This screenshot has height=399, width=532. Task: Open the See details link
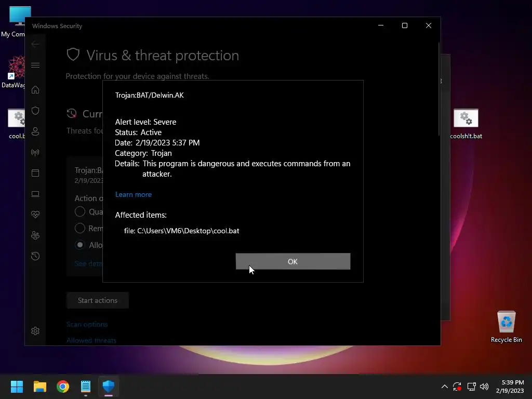(88, 263)
